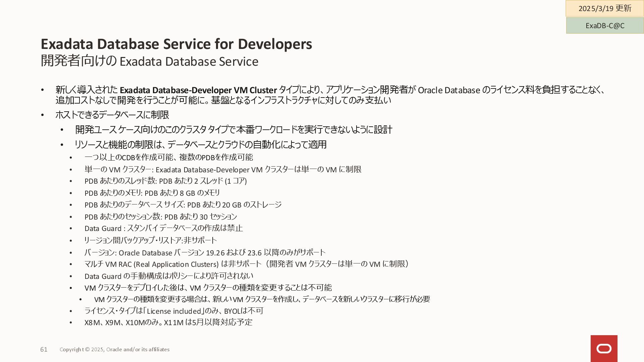Click slide page number 61
Screen dimensions: 644x362
[44, 350]
